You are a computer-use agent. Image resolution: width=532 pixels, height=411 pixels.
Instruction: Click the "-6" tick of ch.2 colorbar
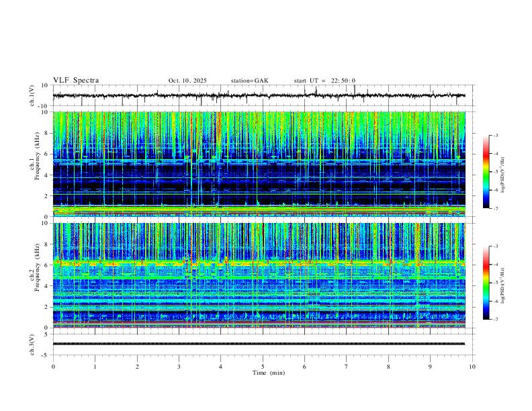(496, 301)
